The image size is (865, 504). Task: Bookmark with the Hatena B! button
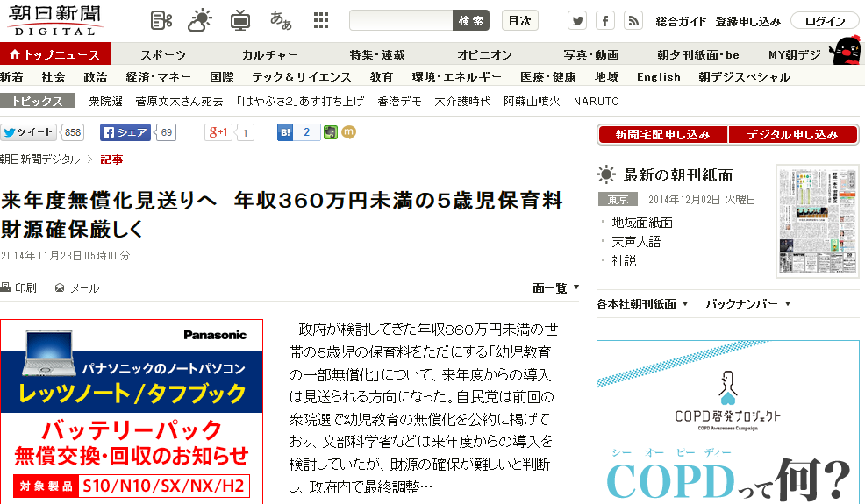pos(285,132)
